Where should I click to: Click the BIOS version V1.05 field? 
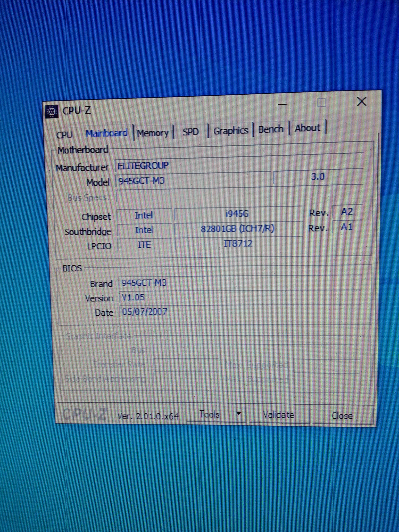(240, 297)
